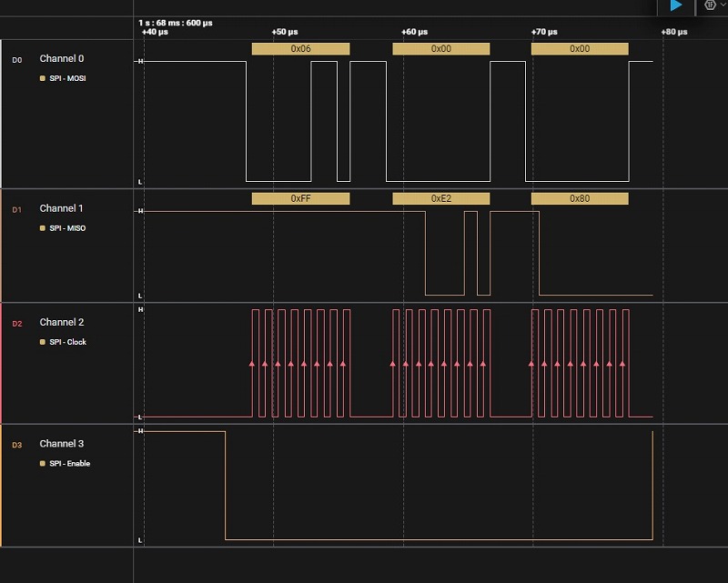Screen dimensions: 728x583
Task: Select the Channel 2 label
Action: [x=61, y=323]
